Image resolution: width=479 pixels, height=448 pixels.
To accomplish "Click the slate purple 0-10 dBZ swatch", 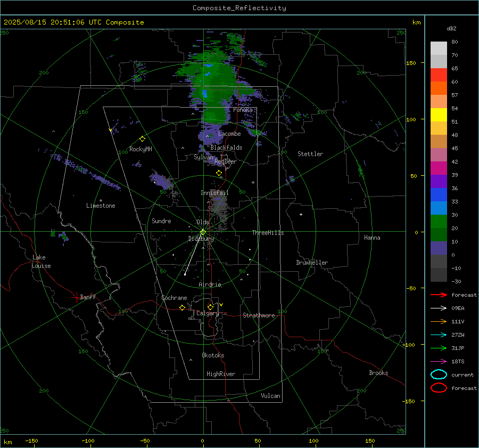I will [439, 248].
